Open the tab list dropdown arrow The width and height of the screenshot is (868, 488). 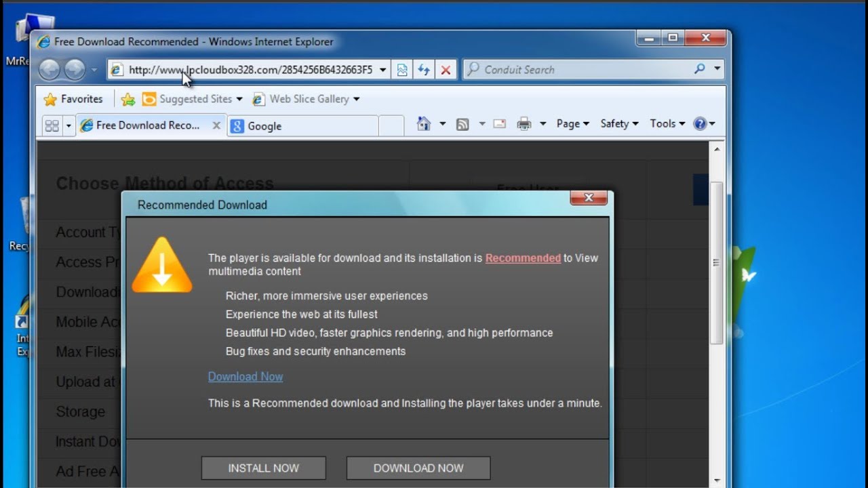point(68,125)
